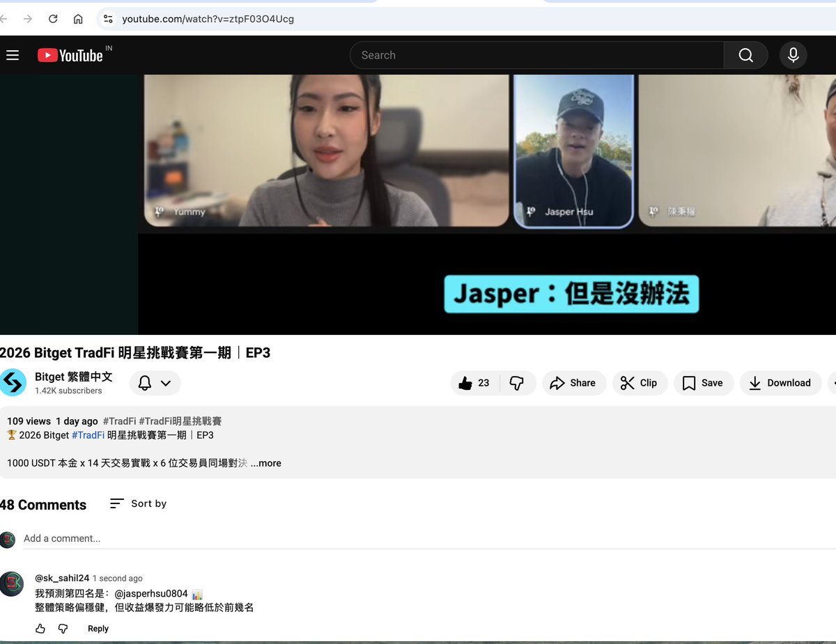Click the #TradFi hashtag in header
The image size is (836, 644).
pos(119,421)
